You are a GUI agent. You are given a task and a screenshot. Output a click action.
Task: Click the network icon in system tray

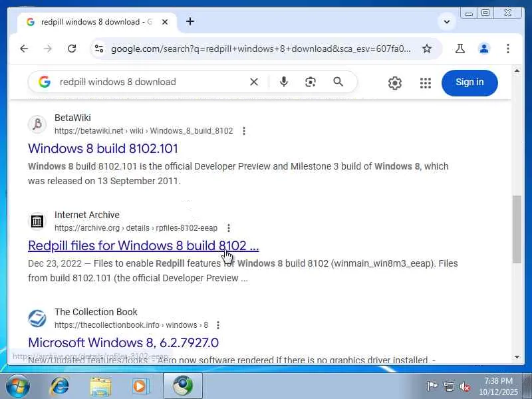(448, 386)
